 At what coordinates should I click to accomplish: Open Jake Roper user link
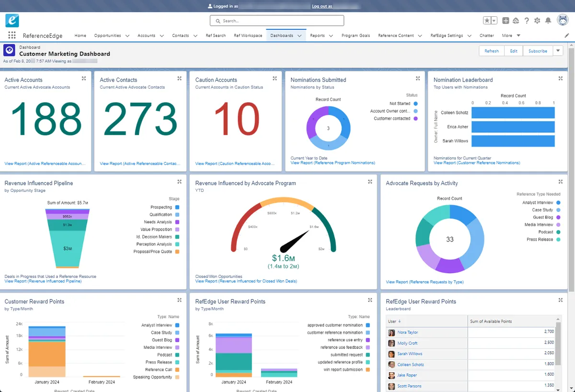(x=407, y=375)
